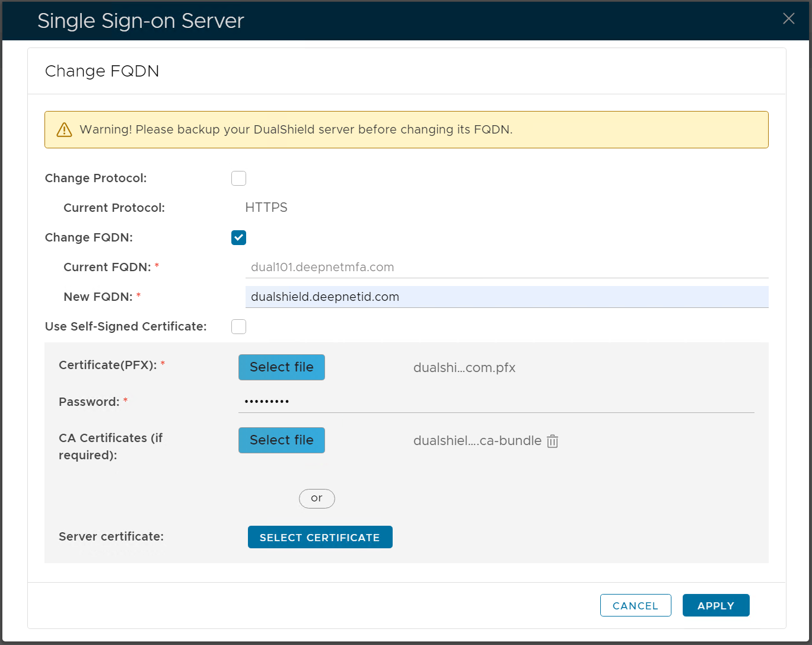Image resolution: width=812 pixels, height=645 pixels.
Task: Close the Single Sign-on Server dialog
Action: (788, 19)
